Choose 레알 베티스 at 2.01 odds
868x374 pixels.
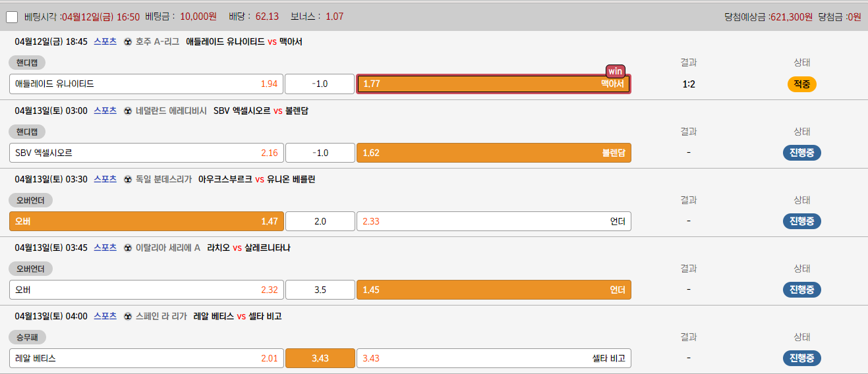click(146, 358)
